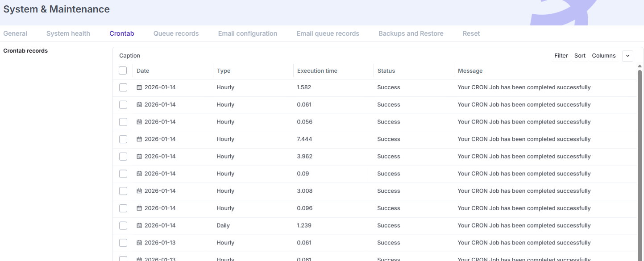Open the Sort options
Viewport: 644px width, 261px height.
[x=580, y=56]
